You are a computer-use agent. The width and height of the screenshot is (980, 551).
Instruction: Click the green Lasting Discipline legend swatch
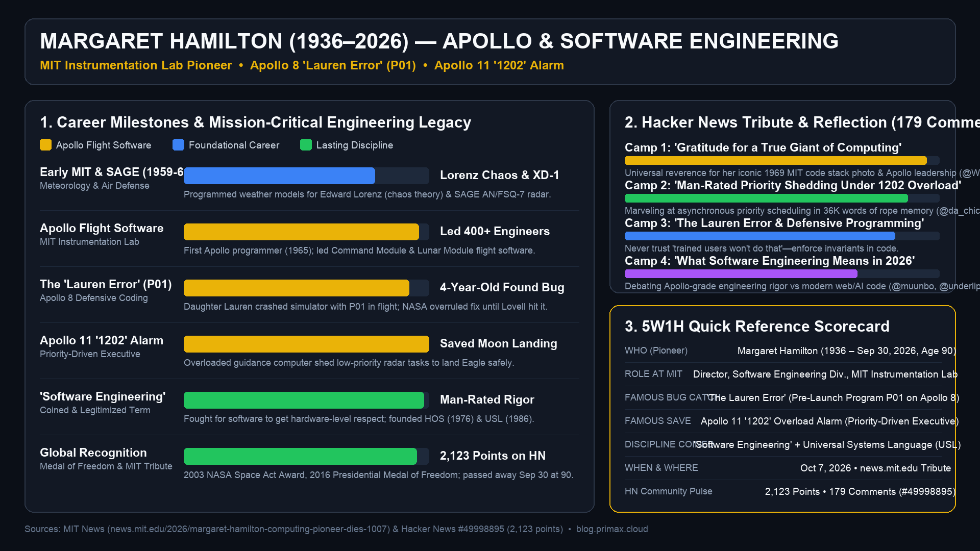pos(306,145)
